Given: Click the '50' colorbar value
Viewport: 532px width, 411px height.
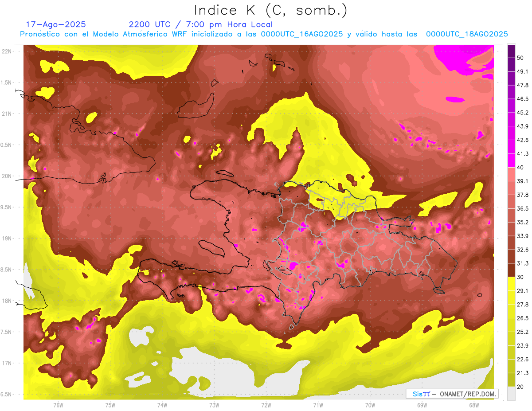Looking at the screenshot, I should [x=521, y=58].
